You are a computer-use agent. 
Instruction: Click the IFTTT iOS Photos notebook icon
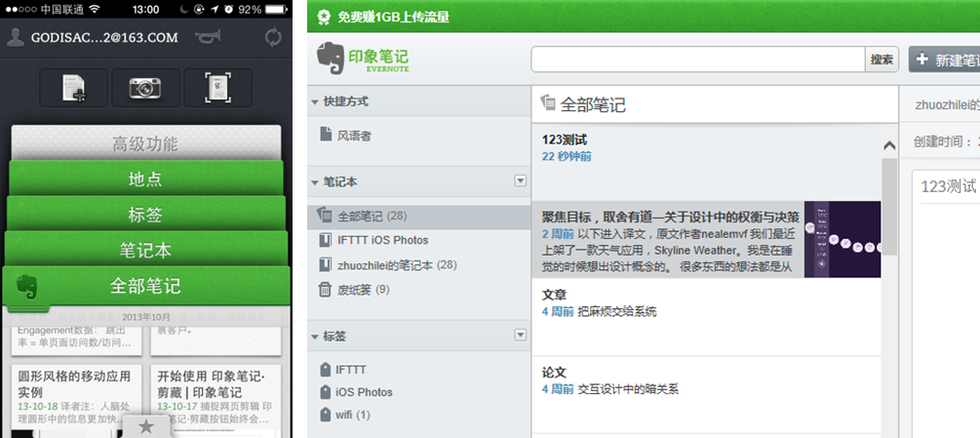325,240
